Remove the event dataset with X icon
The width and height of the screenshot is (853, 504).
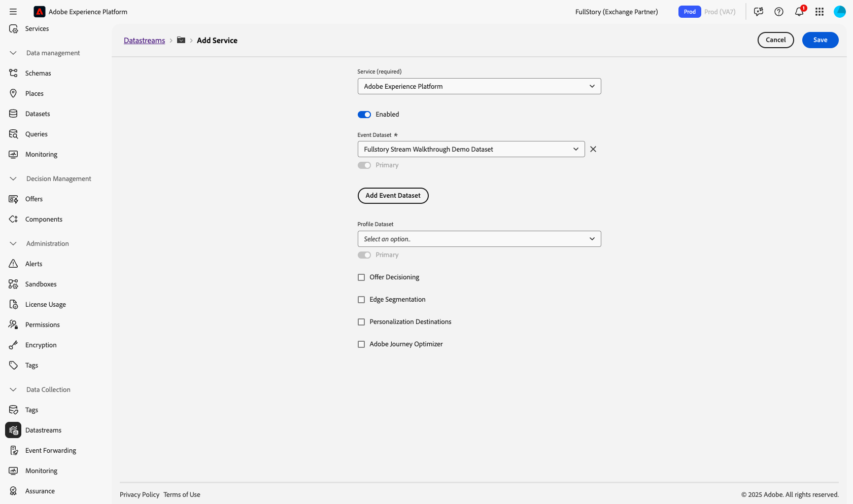point(593,149)
